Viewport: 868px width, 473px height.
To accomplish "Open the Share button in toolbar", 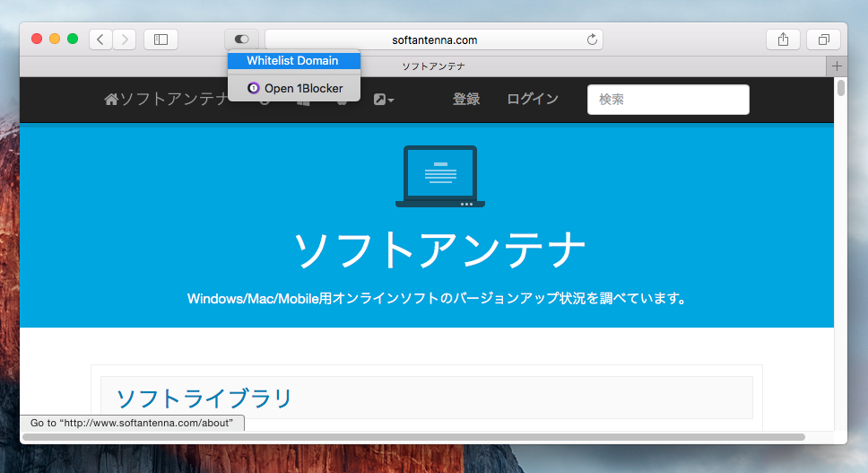I will [783, 39].
